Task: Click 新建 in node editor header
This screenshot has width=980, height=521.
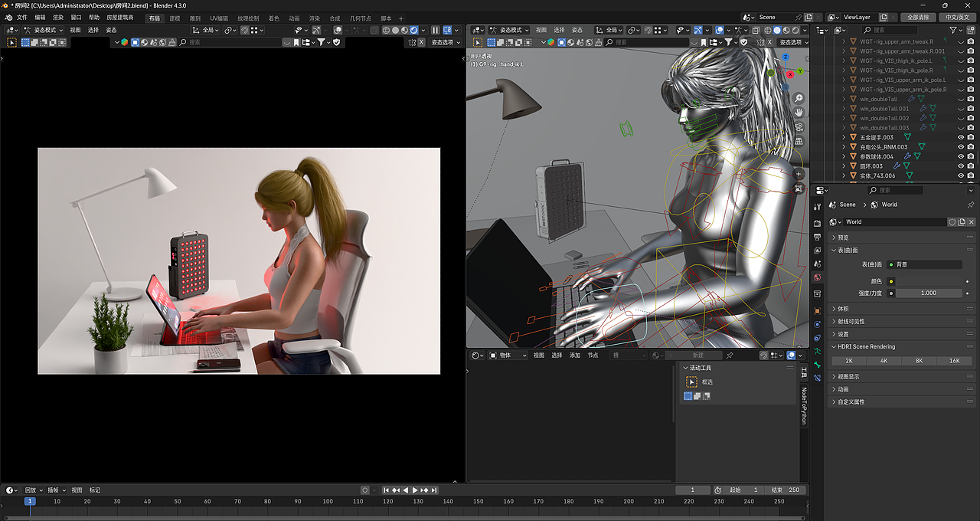Action: click(697, 356)
